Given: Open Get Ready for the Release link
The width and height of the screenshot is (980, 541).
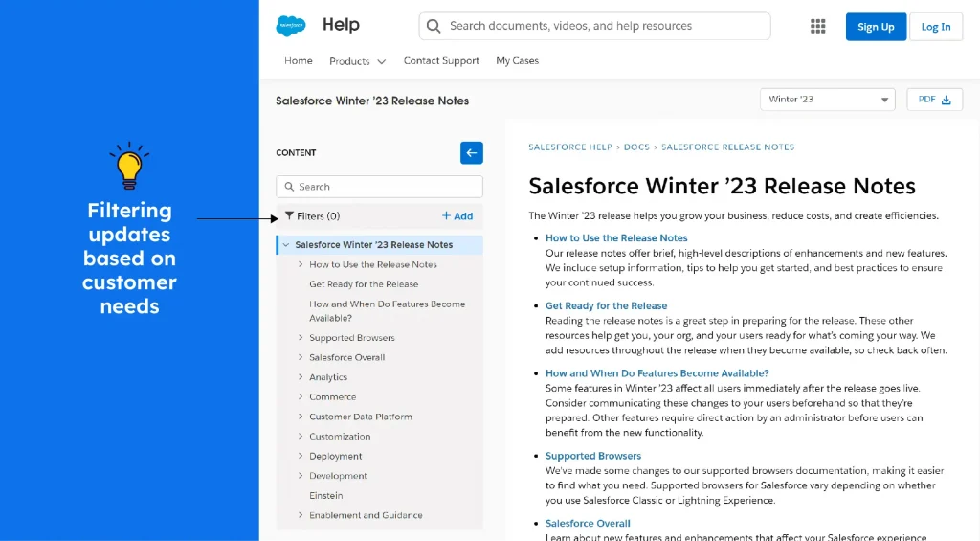Looking at the screenshot, I should point(606,305).
